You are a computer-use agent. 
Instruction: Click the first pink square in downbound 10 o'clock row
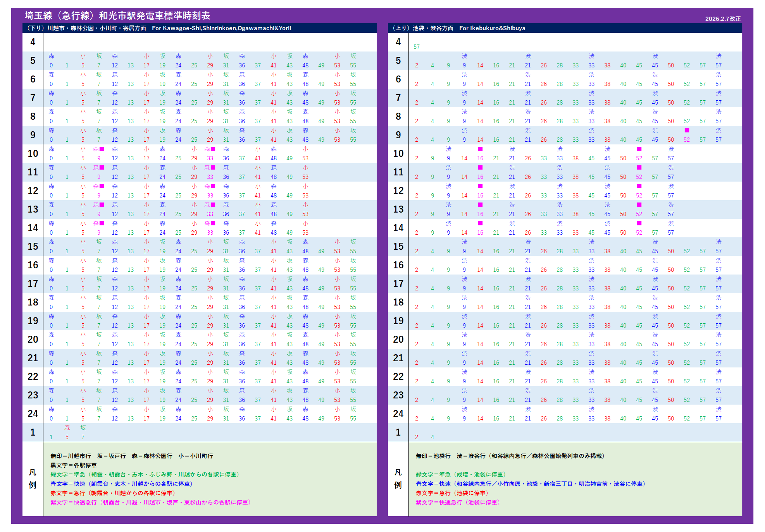[x=102, y=149]
